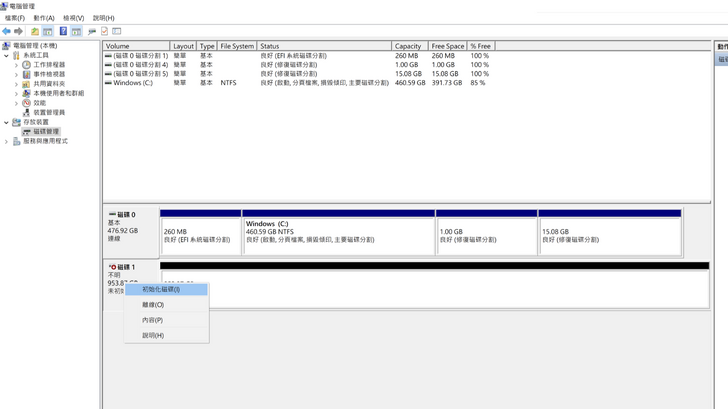Collapse the System Tools (系統工具) node
The image size is (728, 409).
pyautogui.click(x=6, y=56)
